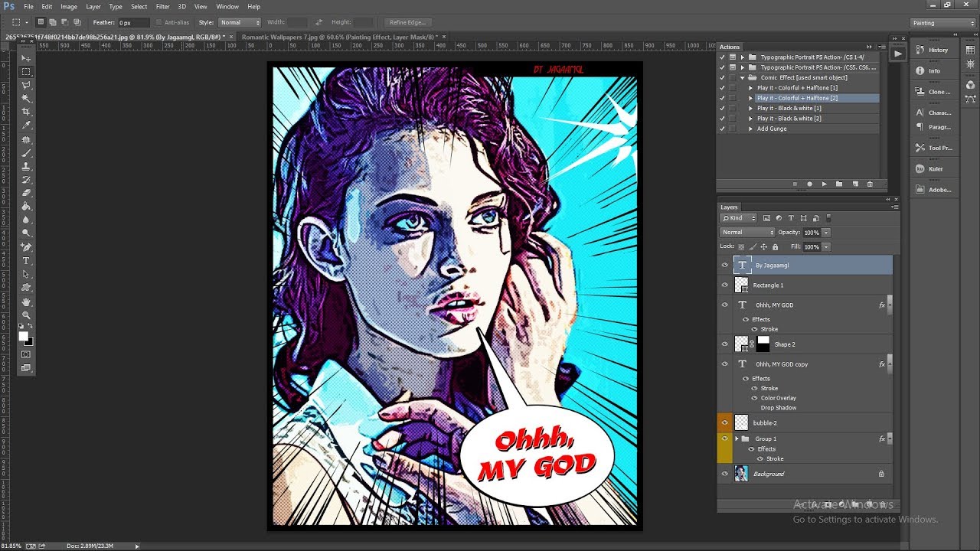Image resolution: width=980 pixels, height=551 pixels.
Task: Click the Refine Edge button
Action: tap(407, 23)
